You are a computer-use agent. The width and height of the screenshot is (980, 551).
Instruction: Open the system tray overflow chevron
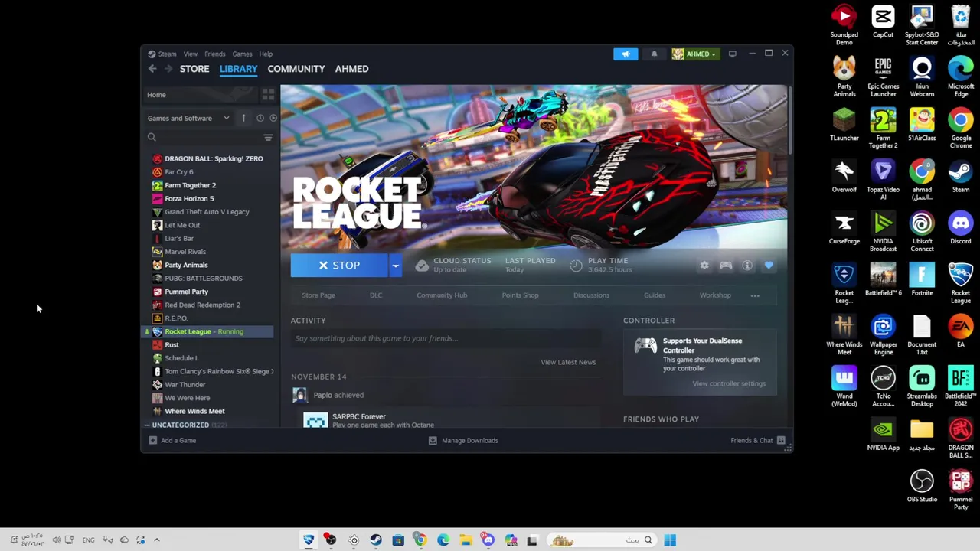tap(157, 540)
